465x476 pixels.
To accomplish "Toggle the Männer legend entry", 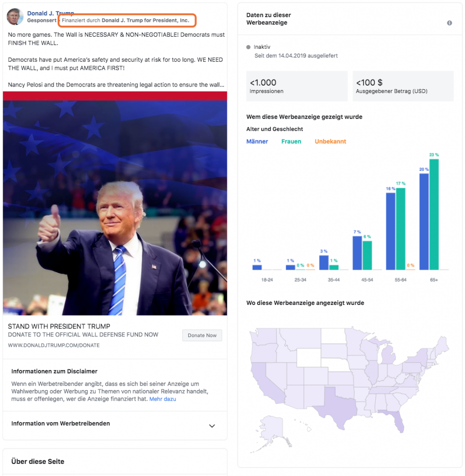I will point(257,141).
